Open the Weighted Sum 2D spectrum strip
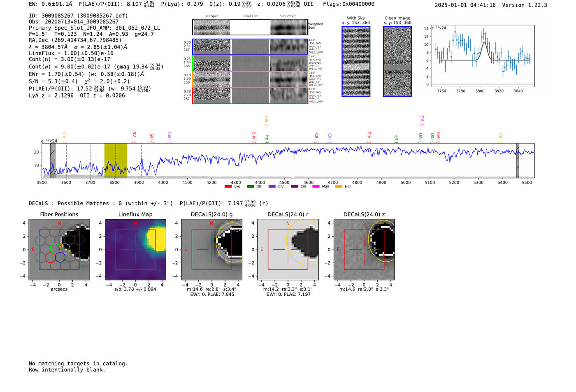Image resolution: width=576 pixels, height=392 pixels. tap(250, 27)
